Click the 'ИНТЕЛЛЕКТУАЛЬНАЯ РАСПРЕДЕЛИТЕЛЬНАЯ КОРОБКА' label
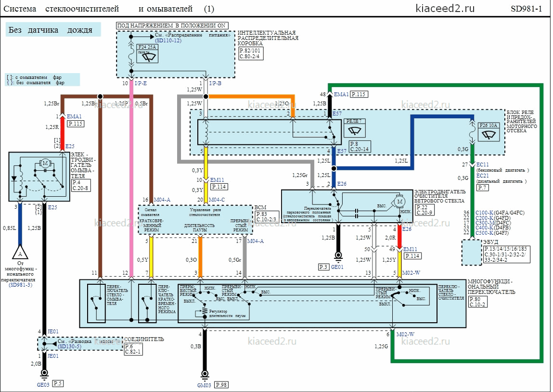The width and height of the screenshot is (553, 392). tap(268, 38)
